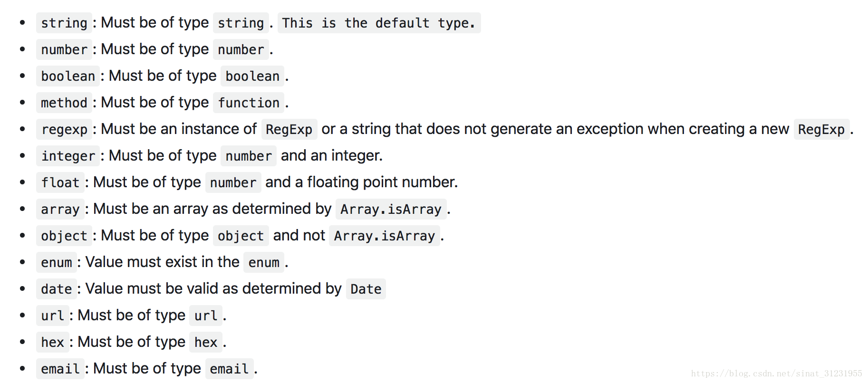Click the "number" code tag starting second bullet
This screenshot has height=383, width=868.
(64, 49)
